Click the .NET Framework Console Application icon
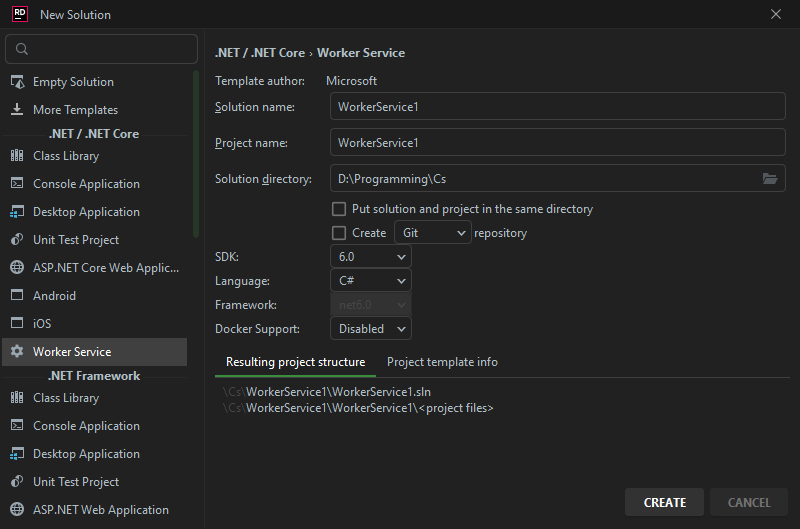The image size is (800, 529). click(x=17, y=425)
